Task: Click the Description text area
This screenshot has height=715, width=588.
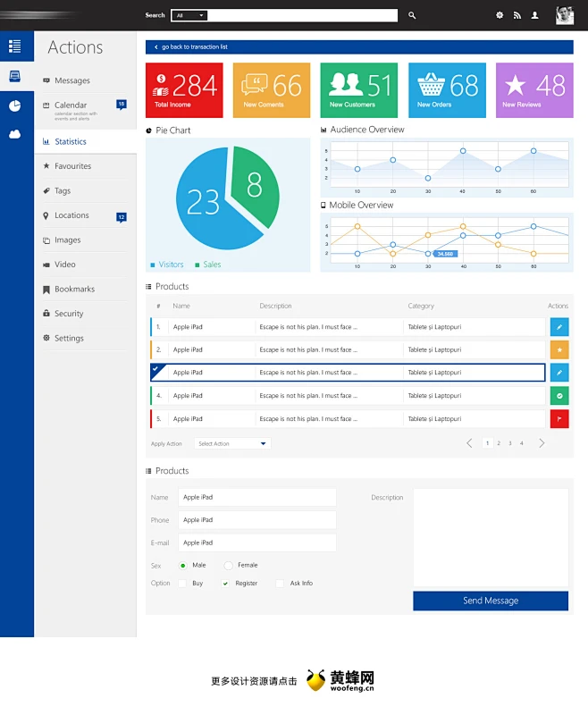Action: point(491,537)
